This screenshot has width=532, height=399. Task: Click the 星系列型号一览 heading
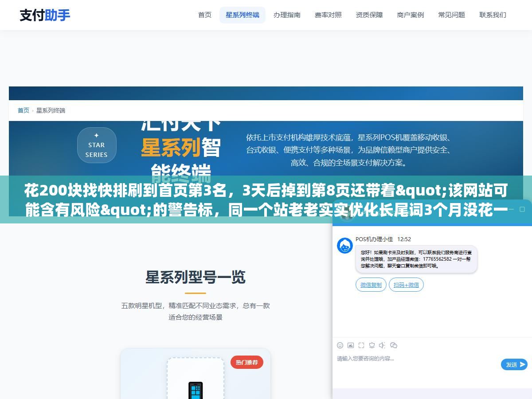pyautogui.click(x=196, y=278)
